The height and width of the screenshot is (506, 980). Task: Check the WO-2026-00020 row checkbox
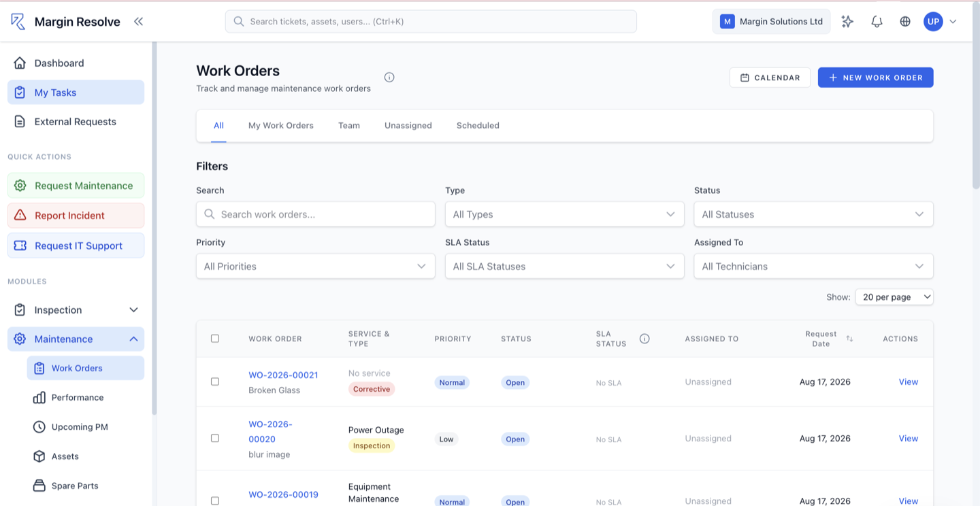tap(215, 438)
